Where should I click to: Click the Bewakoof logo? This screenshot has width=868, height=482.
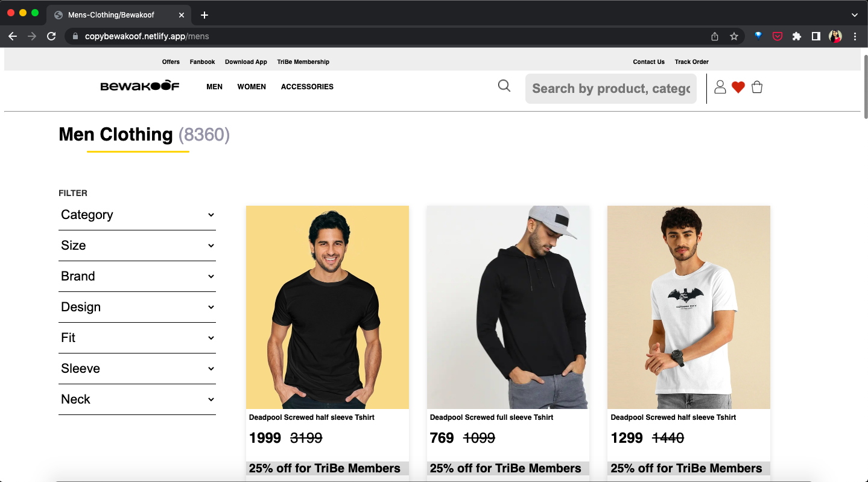140,86
